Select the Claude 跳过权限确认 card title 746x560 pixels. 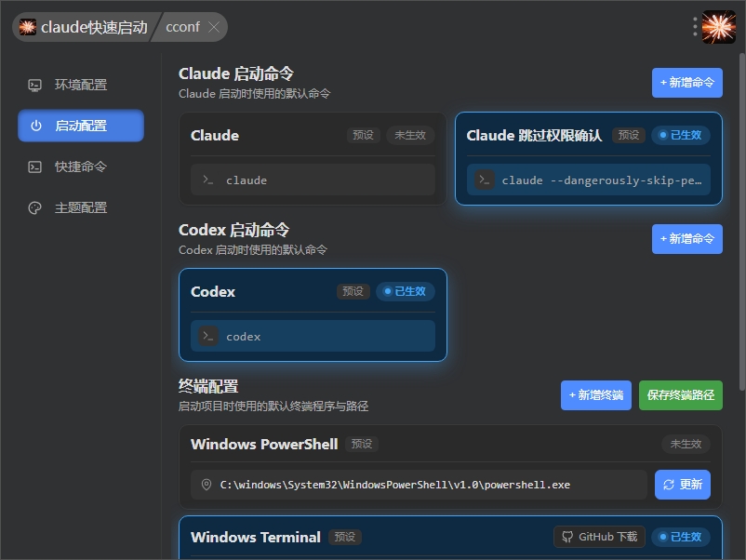[x=534, y=136]
